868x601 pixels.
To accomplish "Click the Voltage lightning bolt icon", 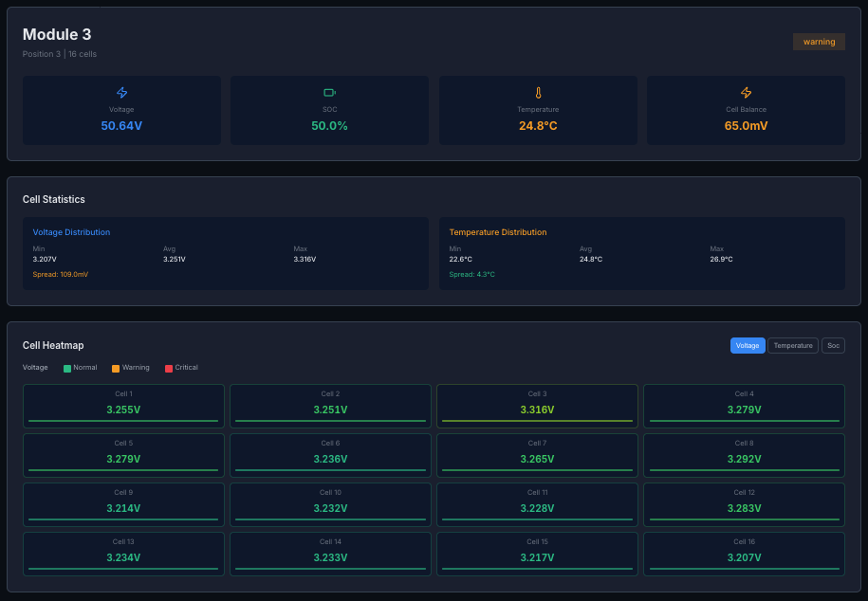I will click(x=121, y=93).
